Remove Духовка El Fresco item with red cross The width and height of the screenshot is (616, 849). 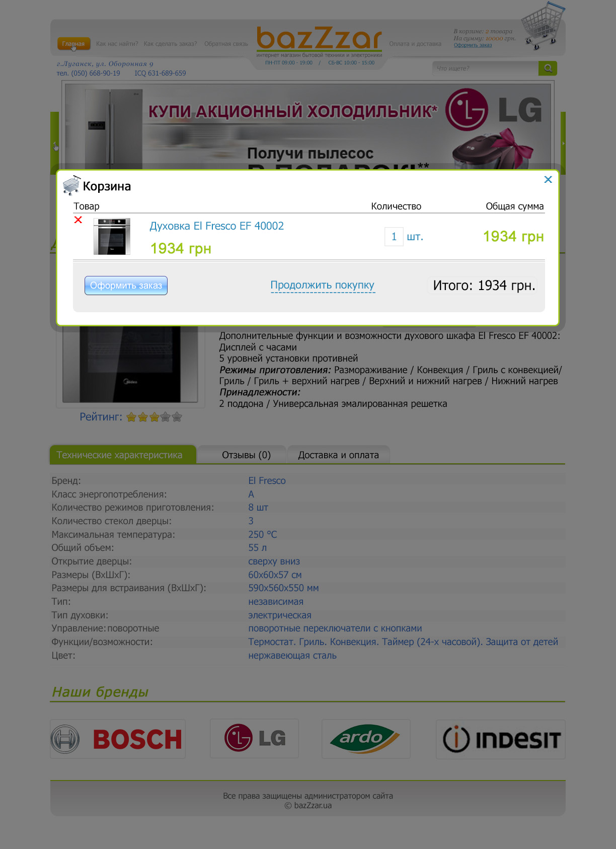(x=78, y=220)
